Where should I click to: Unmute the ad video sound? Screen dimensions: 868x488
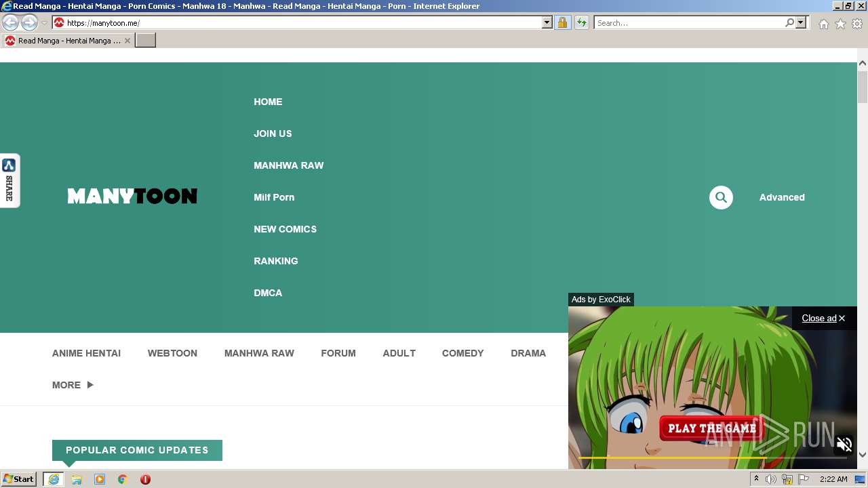click(x=844, y=445)
